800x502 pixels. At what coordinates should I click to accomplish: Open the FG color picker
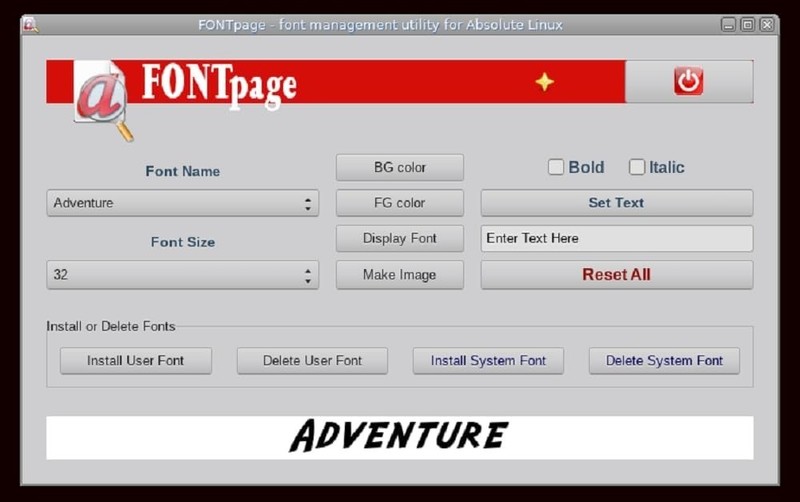click(x=399, y=203)
